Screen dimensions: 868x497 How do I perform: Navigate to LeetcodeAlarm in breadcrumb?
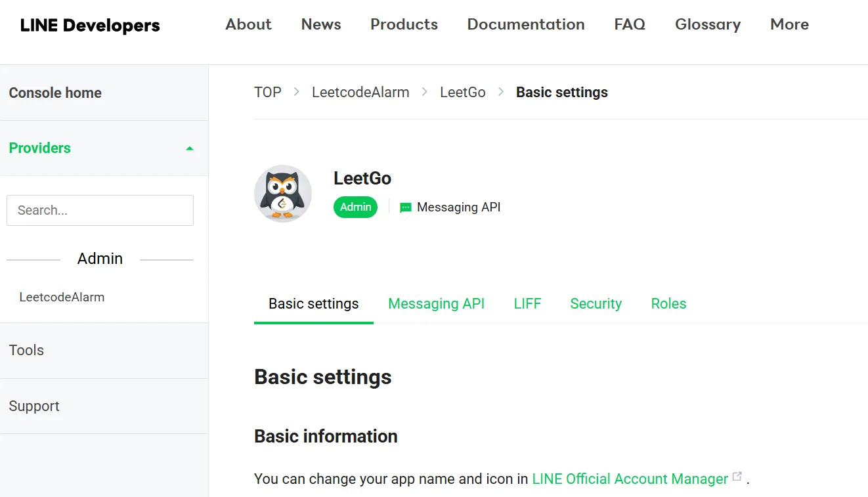pos(360,93)
